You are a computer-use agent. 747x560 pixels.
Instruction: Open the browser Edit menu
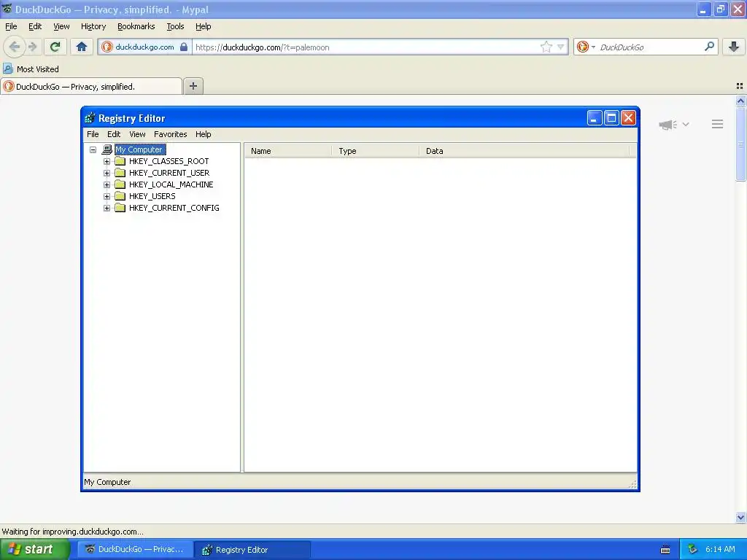click(35, 26)
